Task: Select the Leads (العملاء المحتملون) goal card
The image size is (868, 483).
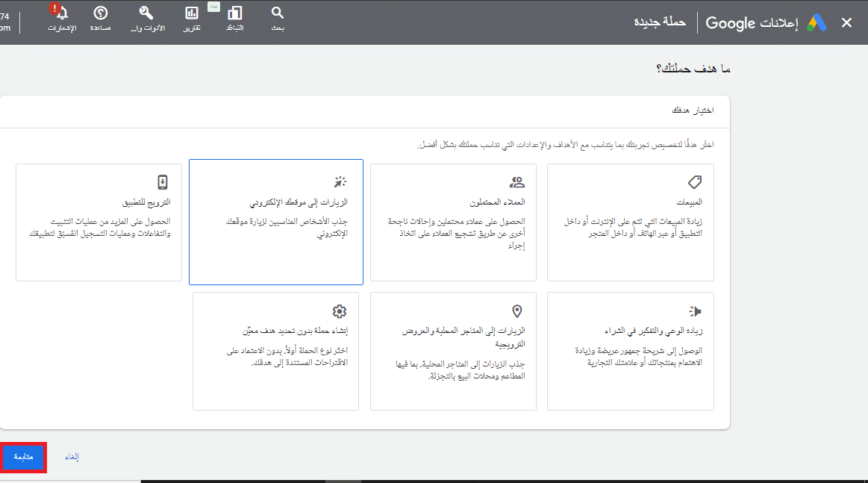Action: point(453,222)
